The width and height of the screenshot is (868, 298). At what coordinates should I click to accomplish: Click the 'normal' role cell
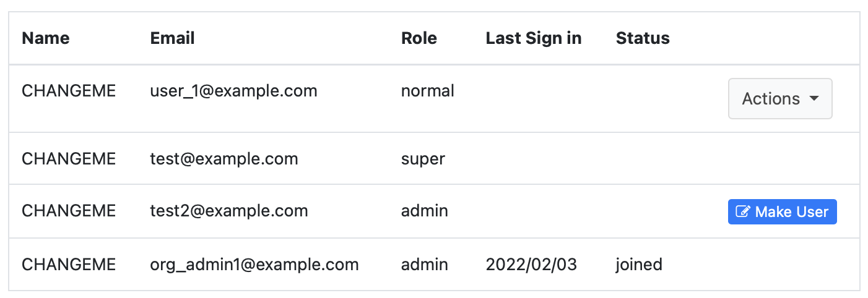pos(428,92)
